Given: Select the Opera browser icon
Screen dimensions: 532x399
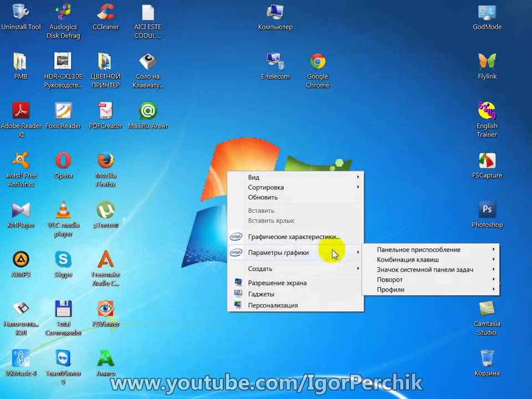Looking at the screenshot, I should point(63,160).
